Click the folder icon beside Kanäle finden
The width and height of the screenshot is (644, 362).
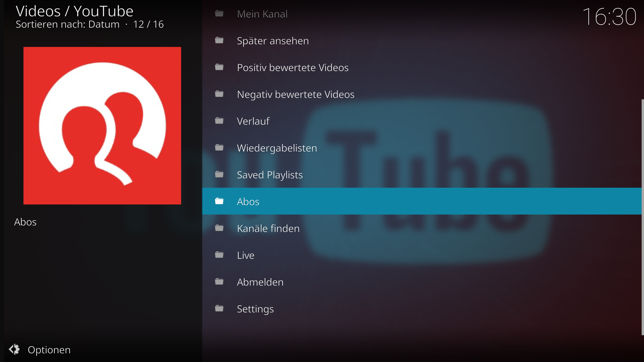point(219,228)
